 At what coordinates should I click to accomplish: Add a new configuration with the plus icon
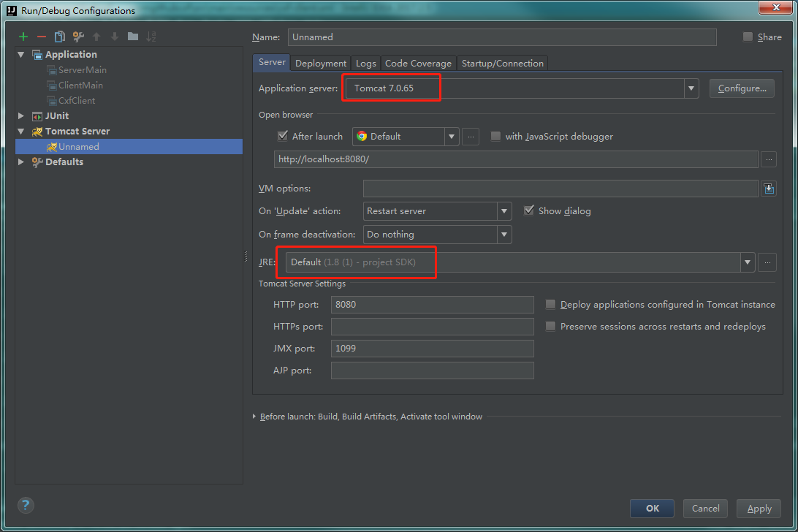pyautogui.click(x=23, y=37)
